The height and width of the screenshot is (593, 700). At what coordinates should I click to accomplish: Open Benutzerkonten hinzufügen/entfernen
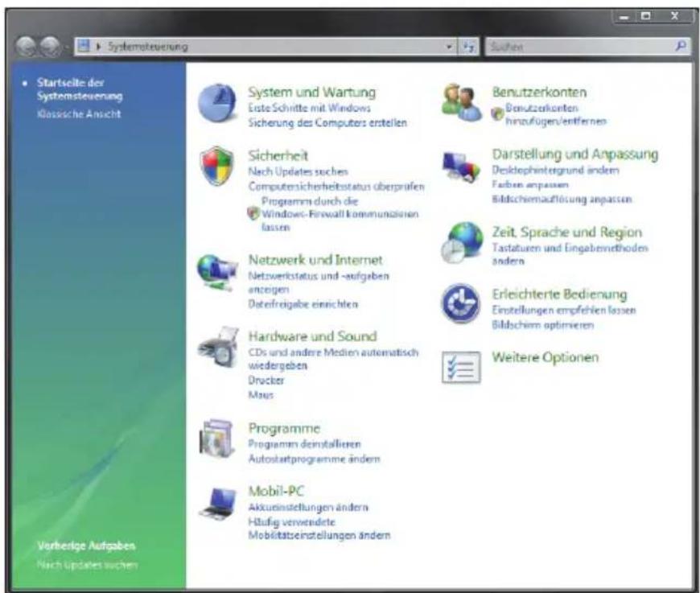tap(556, 114)
